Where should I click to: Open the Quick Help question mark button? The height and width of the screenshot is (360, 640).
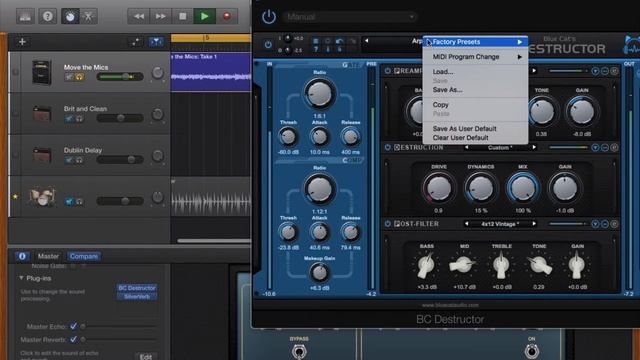48,16
